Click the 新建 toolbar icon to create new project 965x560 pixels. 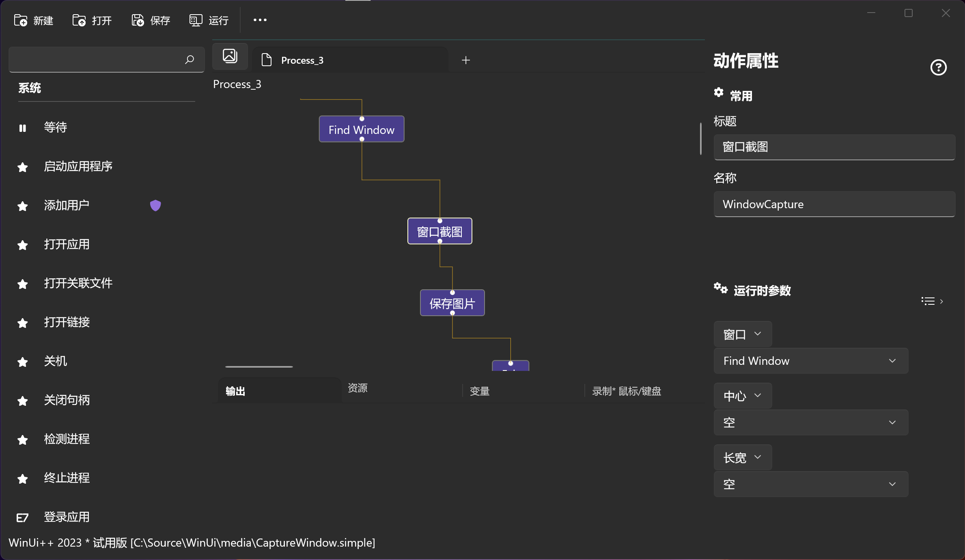20,20
